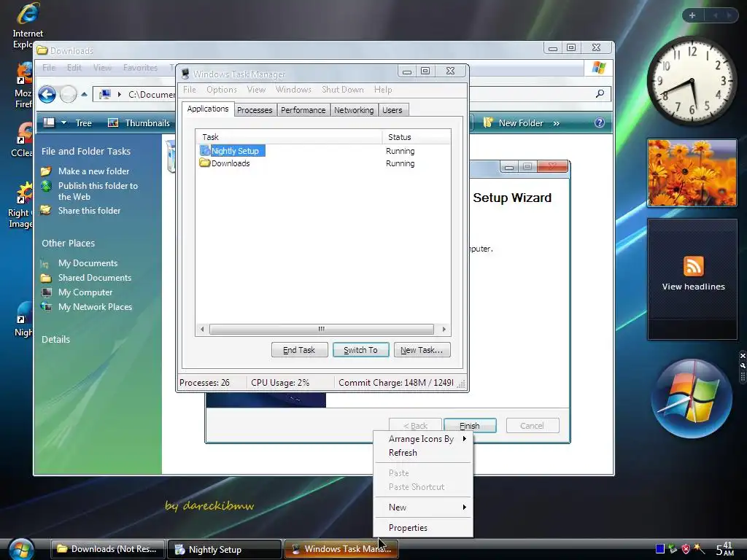The height and width of the screenshot is (560, 747).
Task: Click Windows Task Manager taskbar button
Action: (x=341, y=549)
